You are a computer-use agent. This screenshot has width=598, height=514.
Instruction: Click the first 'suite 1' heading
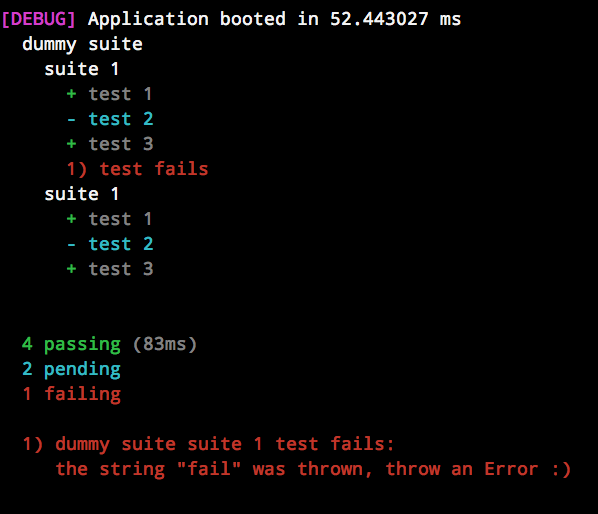(x=82, y=69)
